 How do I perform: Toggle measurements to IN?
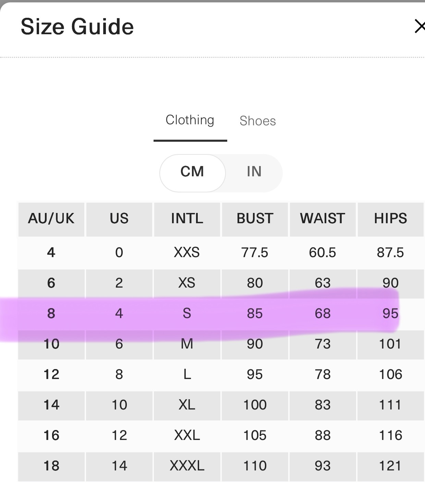tap(254, 172)
